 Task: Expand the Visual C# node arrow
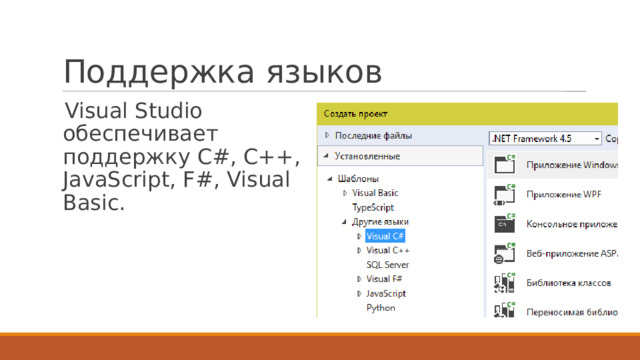pyautogui.click(x=359, y=236)
